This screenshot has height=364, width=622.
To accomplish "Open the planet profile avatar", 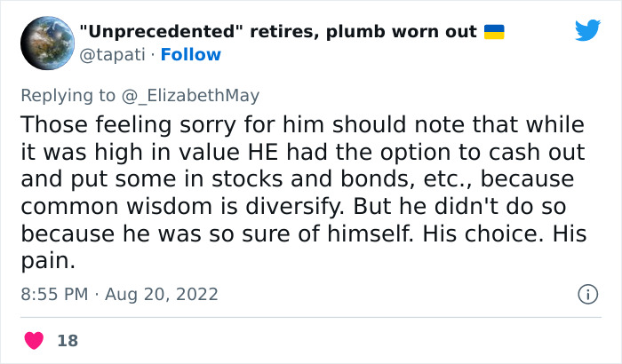I will click(x=45, y=44).
